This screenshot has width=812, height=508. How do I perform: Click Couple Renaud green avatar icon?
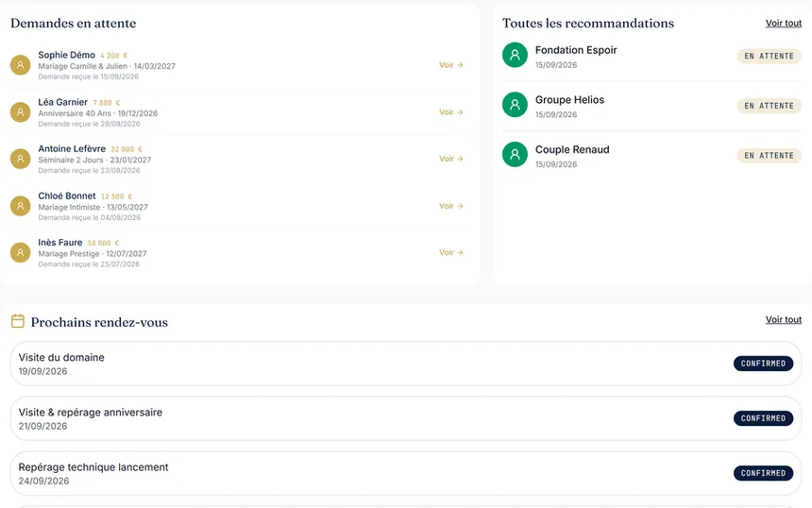pyautogui.click(x=515, y=154)
